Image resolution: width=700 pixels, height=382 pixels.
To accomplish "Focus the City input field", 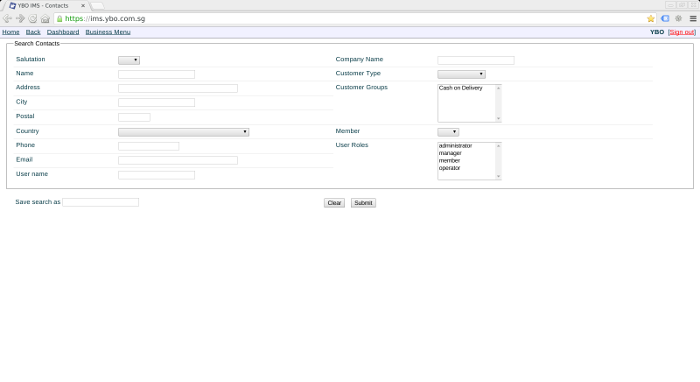I will coord(156,103).
